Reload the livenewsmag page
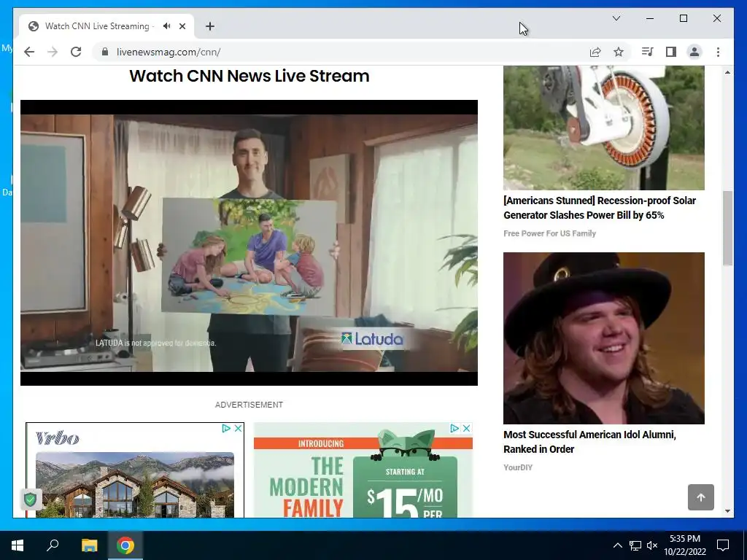The image size is (747, 560). [x=76, y=52]
